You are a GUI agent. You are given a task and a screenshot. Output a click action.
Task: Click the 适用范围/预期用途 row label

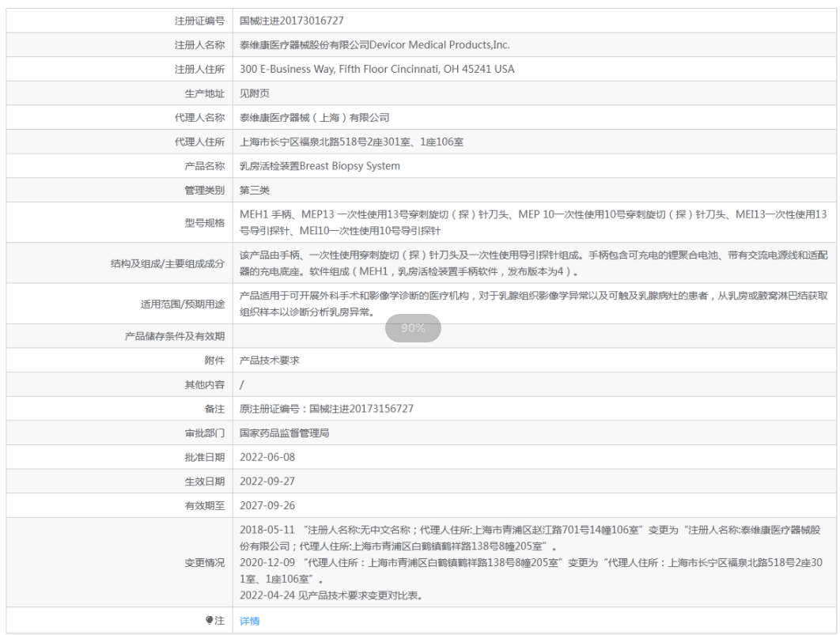point(184,304)
